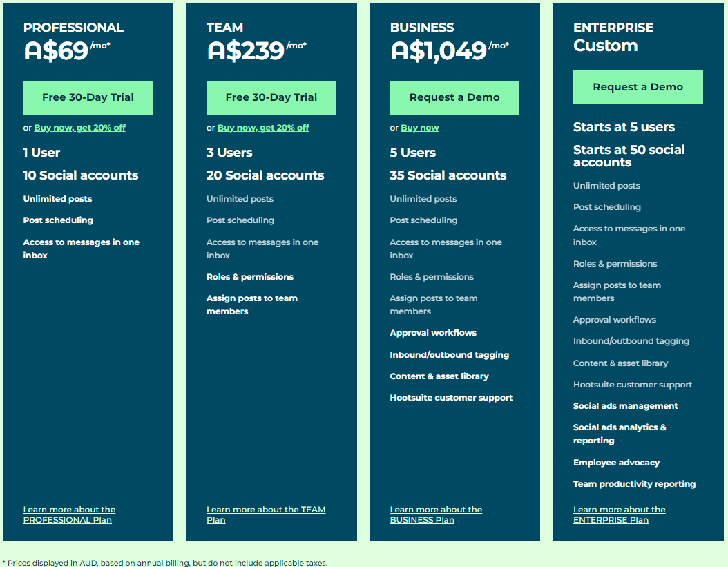This screenshot has width=728, height=567.
Task: Start Team plan Free 30-Day Trial
Action: click(271, 97)
